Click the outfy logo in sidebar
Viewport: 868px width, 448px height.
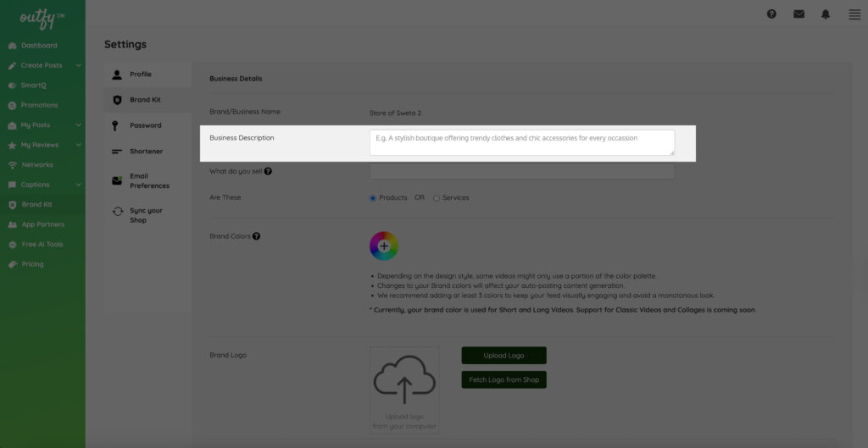pyautogui.click(x=42, y=17)
